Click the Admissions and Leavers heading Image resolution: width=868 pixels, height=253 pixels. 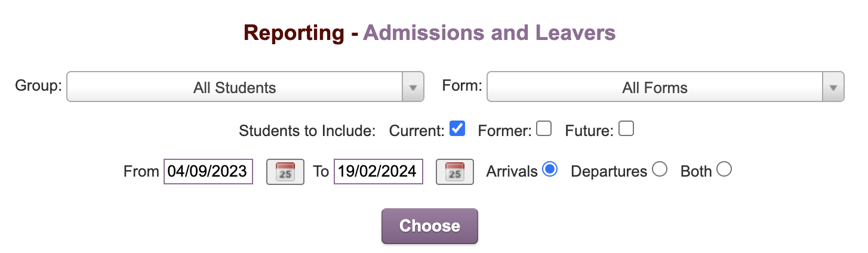click(x=490, y=33)
